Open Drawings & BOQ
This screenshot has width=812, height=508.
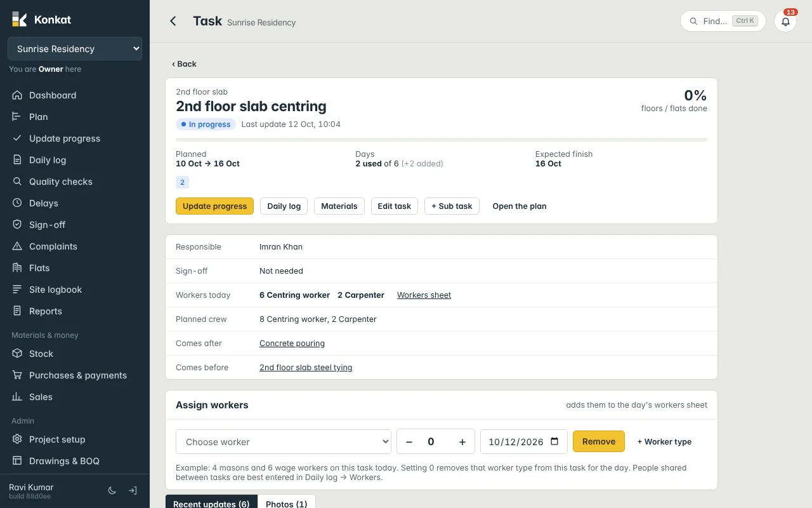pos(75,461)
